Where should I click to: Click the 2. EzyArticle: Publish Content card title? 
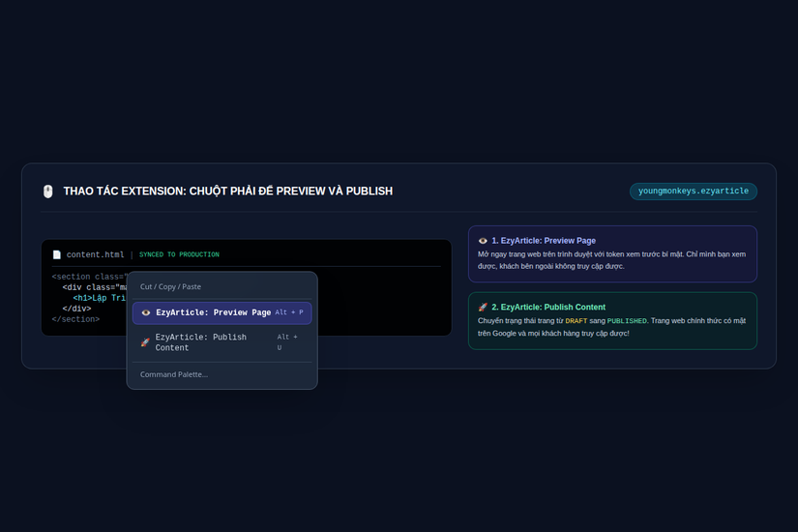tap(548, 307)
